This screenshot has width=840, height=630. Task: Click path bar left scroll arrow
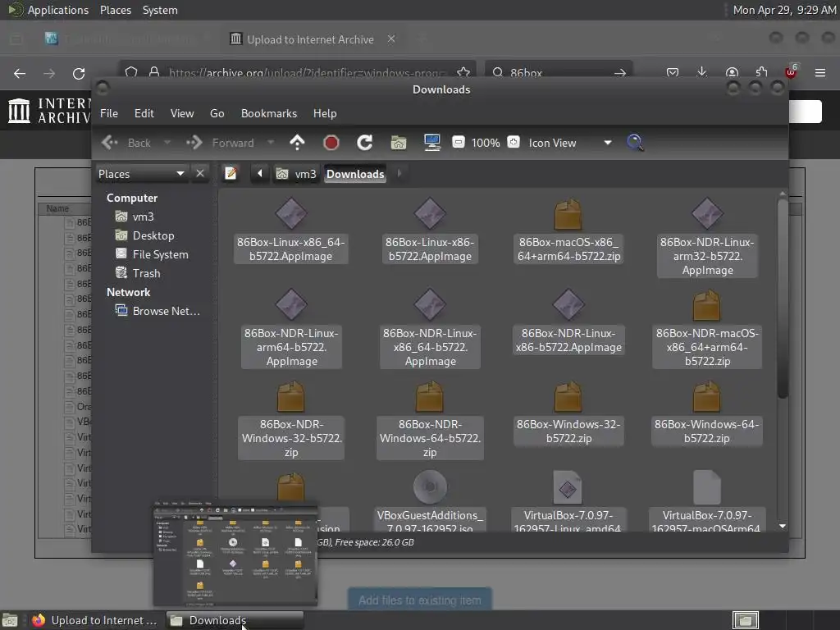pyautogui.click(x=260, y=173)
